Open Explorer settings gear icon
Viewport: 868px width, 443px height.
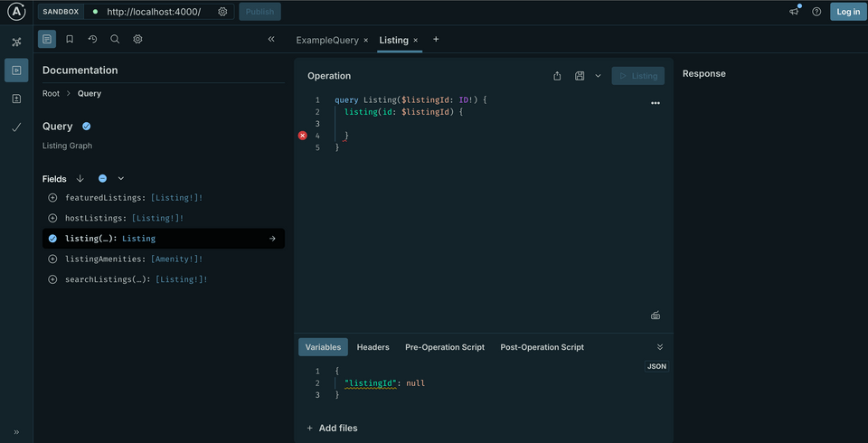coord(137,39)
